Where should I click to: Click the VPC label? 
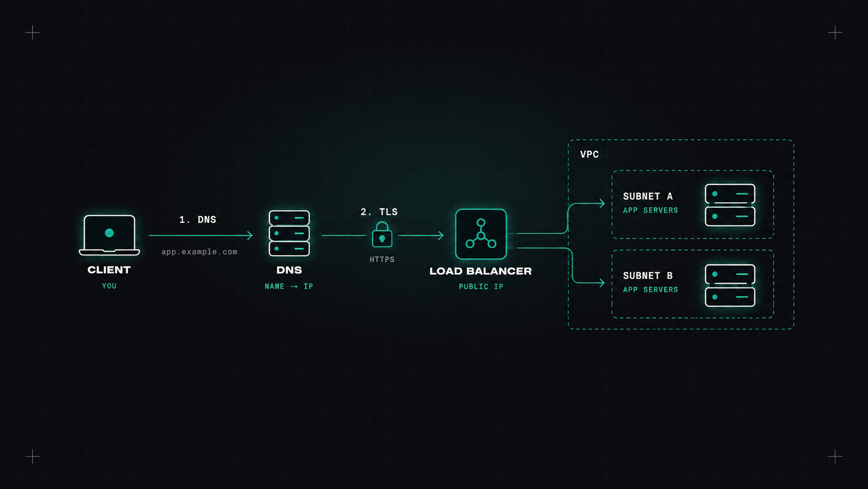tap(590, 154)
